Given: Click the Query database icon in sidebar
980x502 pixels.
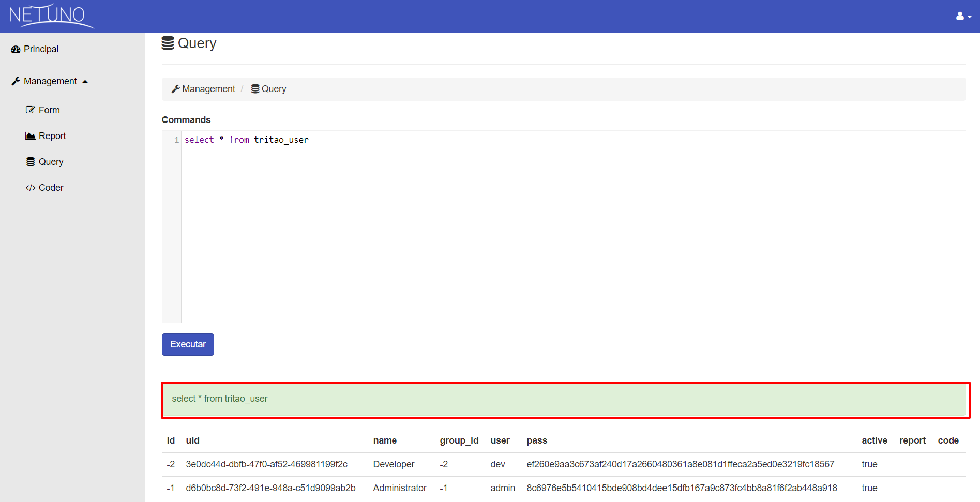Looking at the screenshot, I should coord(31,161).
